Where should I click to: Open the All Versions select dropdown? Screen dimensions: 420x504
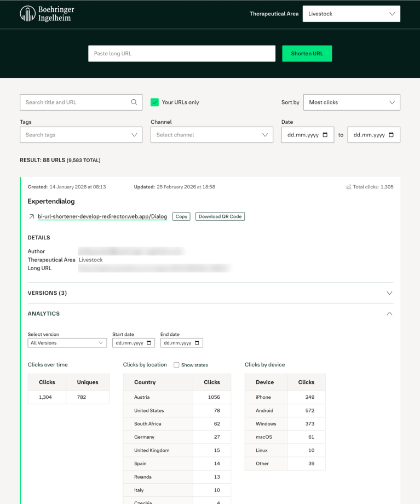(x=67, y=342)
